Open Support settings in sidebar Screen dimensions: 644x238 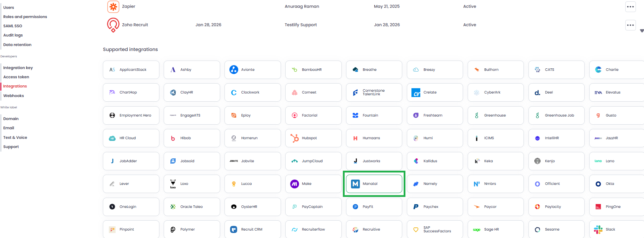point(11,147)
